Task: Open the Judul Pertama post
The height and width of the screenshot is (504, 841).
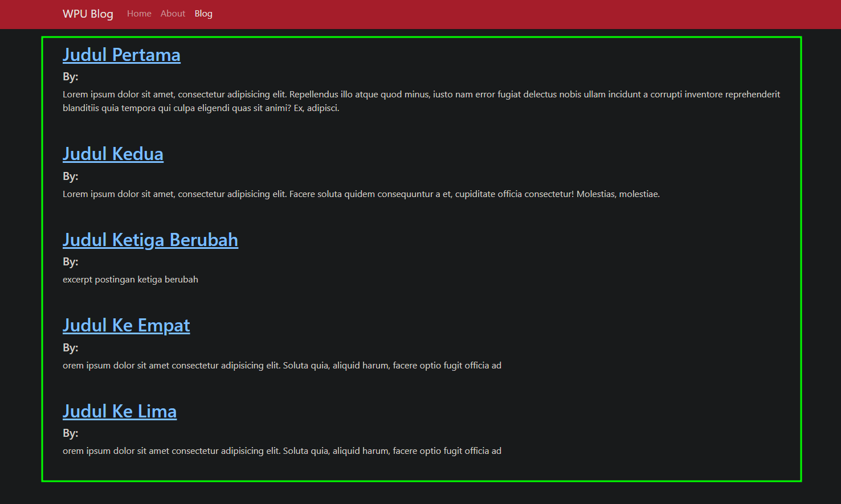Action: click(121, 55)
